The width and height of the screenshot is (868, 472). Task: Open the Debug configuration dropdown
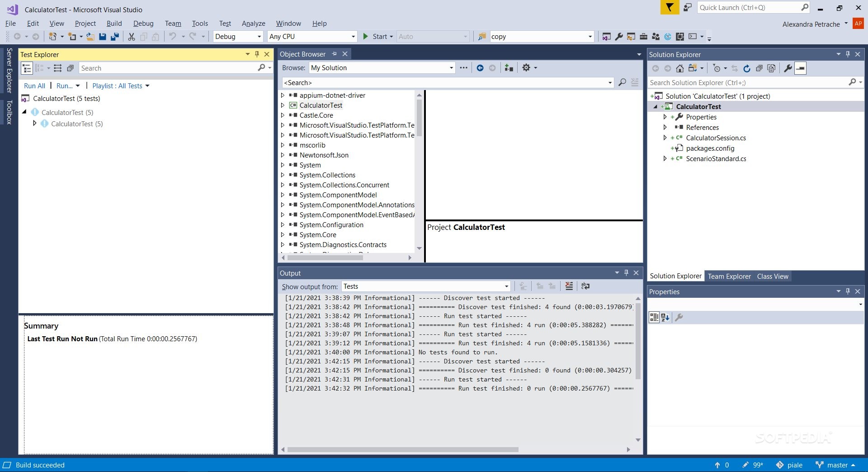[238, 37]
